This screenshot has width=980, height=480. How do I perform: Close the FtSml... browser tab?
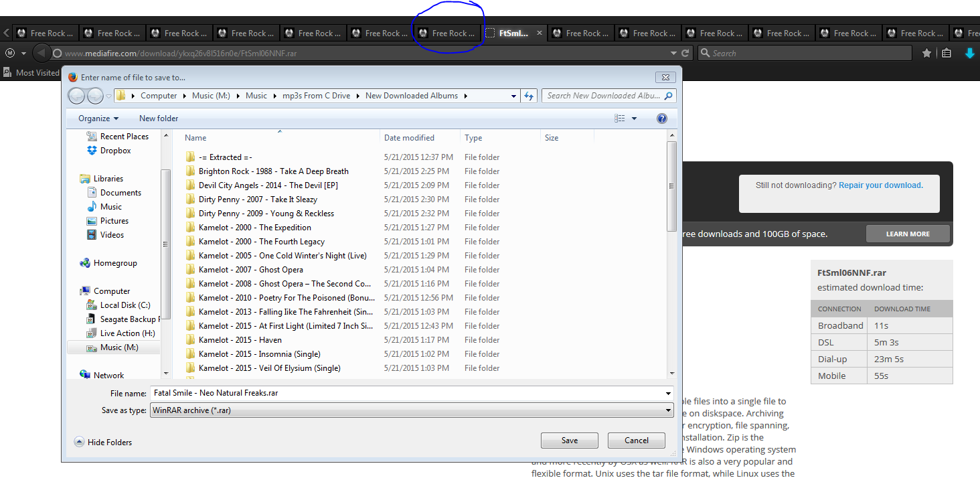click(540, 33)
